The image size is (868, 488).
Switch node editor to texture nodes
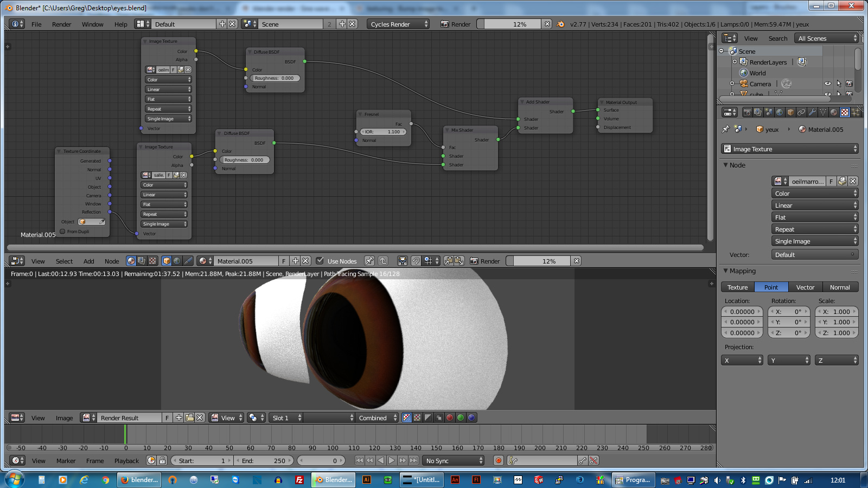[x=152, y=261]
